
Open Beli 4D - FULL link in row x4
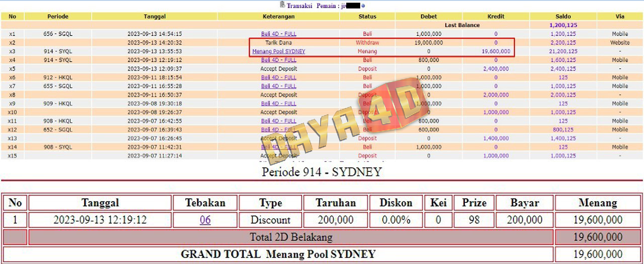coord(278,60)
